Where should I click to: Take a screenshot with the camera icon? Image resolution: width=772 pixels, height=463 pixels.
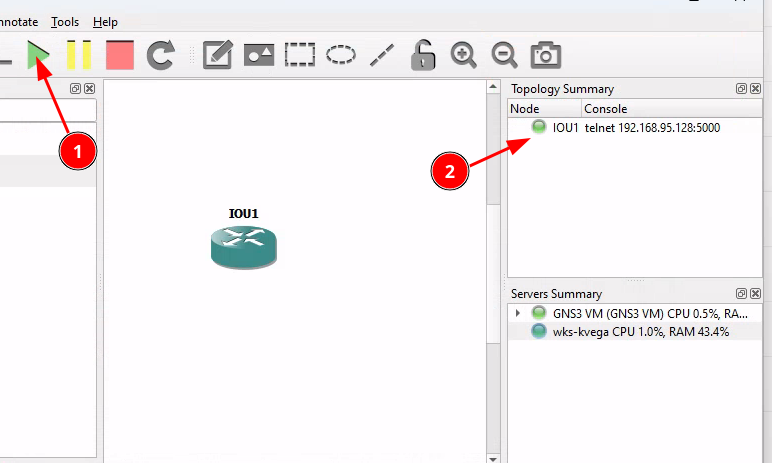coord(545,54)
